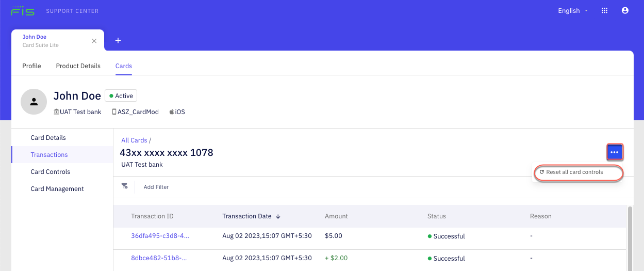Sort by Transaction Date arrow

click(x=278, y=216)
